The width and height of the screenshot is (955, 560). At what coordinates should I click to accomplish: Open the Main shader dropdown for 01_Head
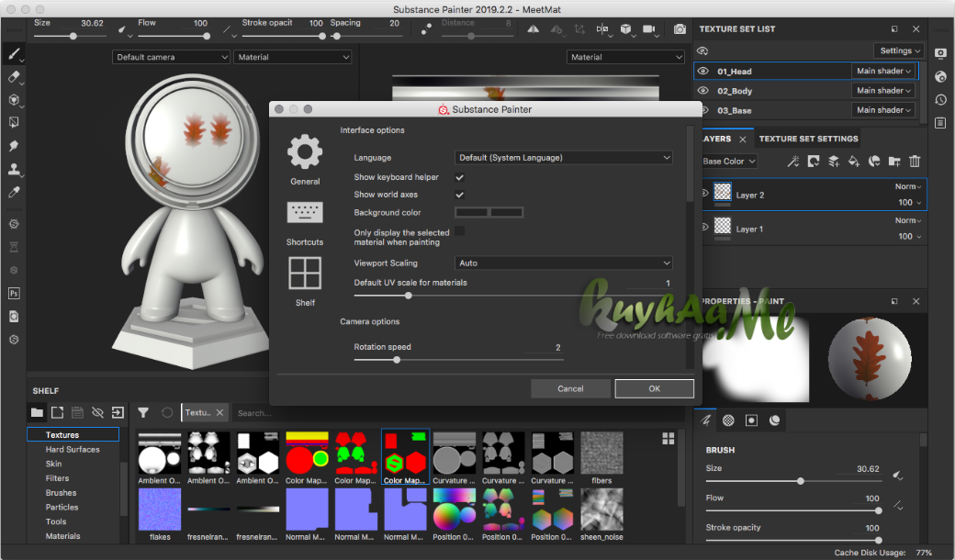point(882,71)
